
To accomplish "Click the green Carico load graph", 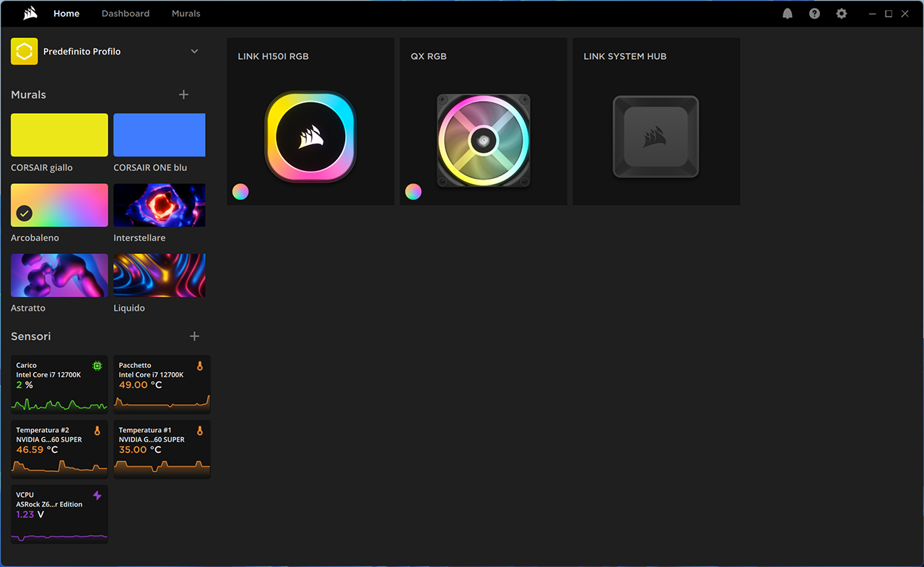I will click(59, 404).
